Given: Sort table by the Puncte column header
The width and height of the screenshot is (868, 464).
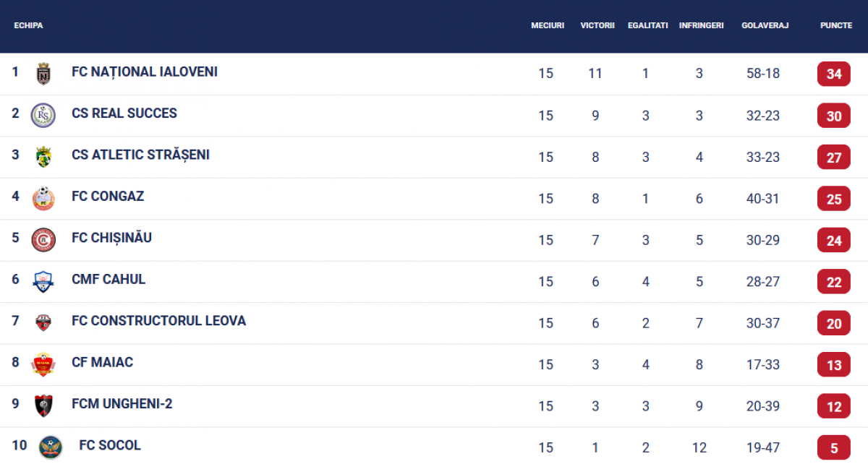Looking at the screenshot, I should click(x=835, y=25).
